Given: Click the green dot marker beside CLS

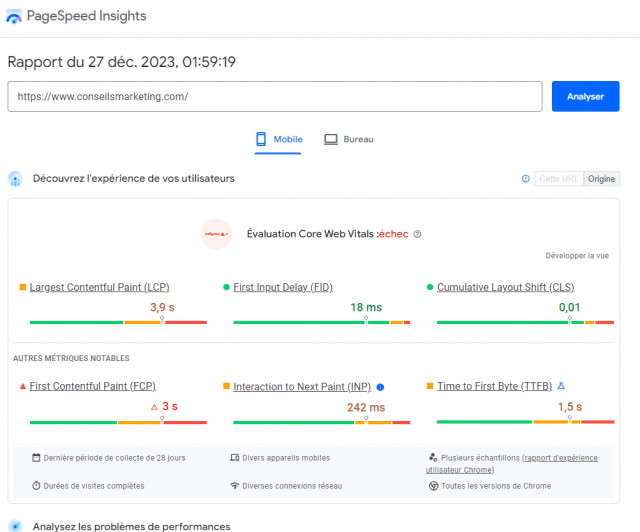Looking at the screenshot, I should tap(430, 287).
